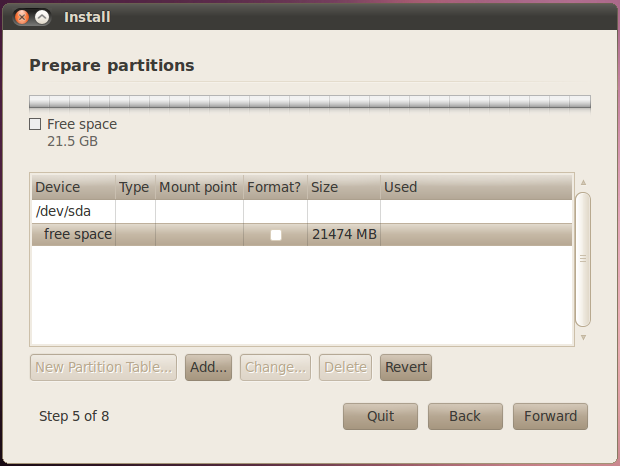Click the Free space legend color box
620x466 pixels.
click(35, 124)
